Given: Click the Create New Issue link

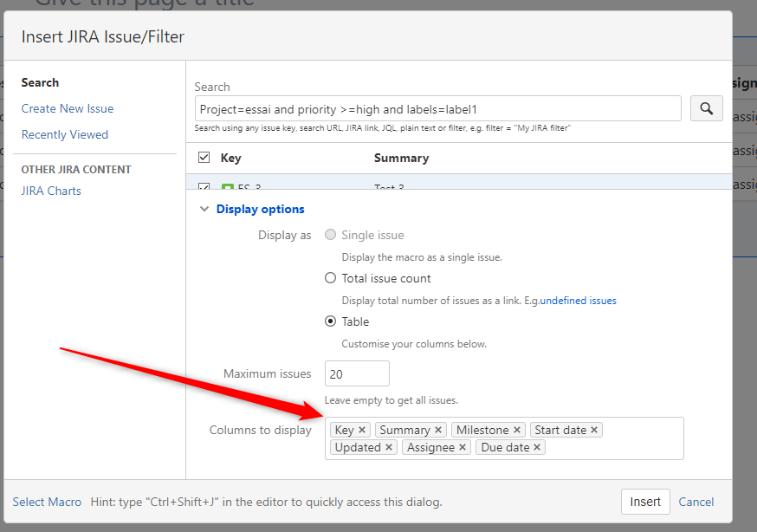Looking at the screenshot, I should (x=67, y=108).
